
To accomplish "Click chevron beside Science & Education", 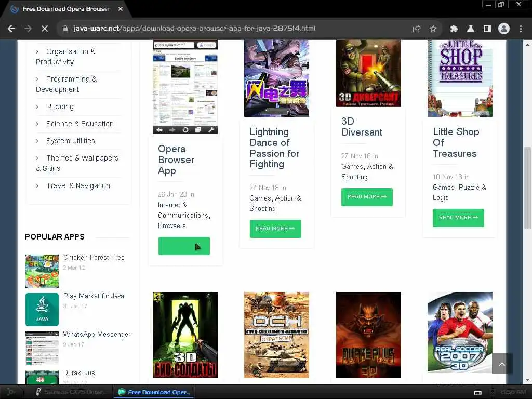I will point(37,124).
